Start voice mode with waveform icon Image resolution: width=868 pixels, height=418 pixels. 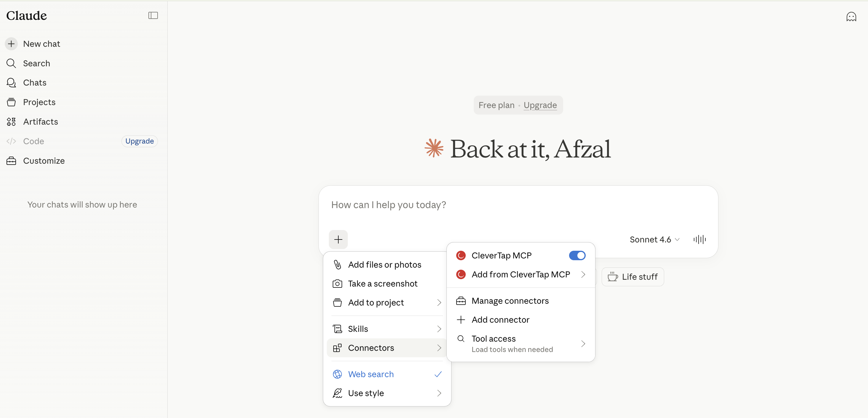[x=699, y=239]
